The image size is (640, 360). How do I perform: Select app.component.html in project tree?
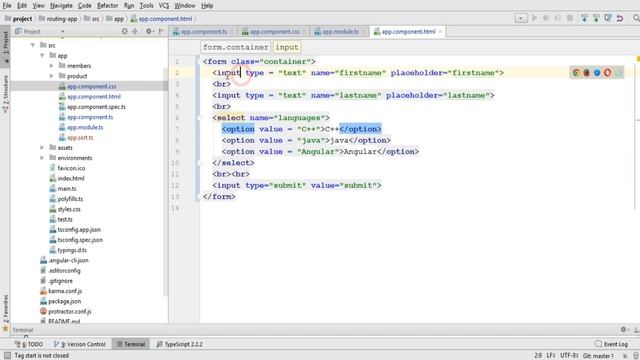point(94,96)
